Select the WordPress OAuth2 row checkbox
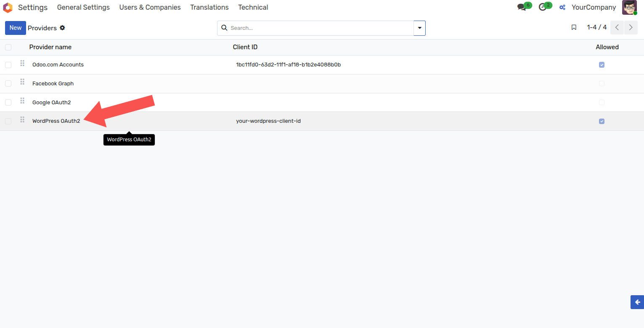 click(x=8, y=122)
